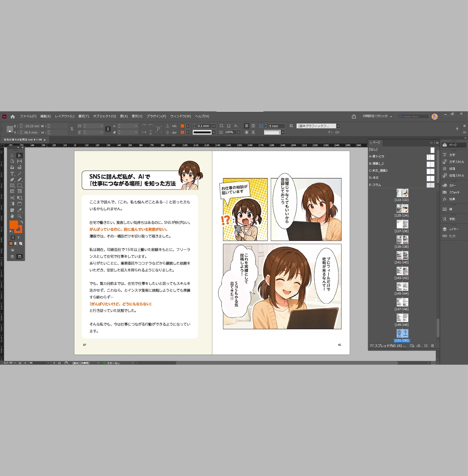468x476 pixels.
Task: Select the Horizontal Grid tool
Action: [12, 191]
